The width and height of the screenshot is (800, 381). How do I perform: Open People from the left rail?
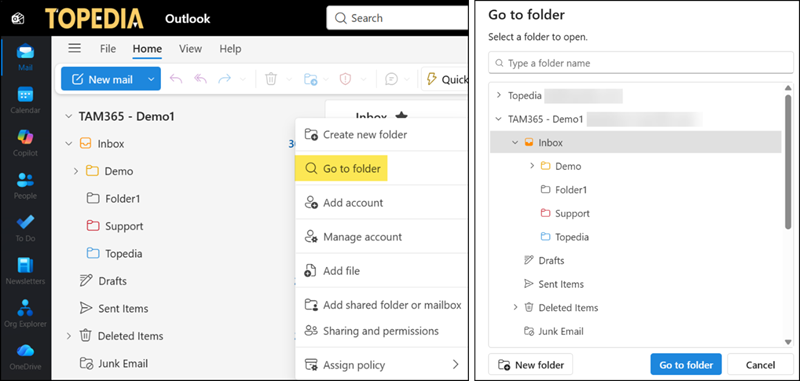pos(26,185)
